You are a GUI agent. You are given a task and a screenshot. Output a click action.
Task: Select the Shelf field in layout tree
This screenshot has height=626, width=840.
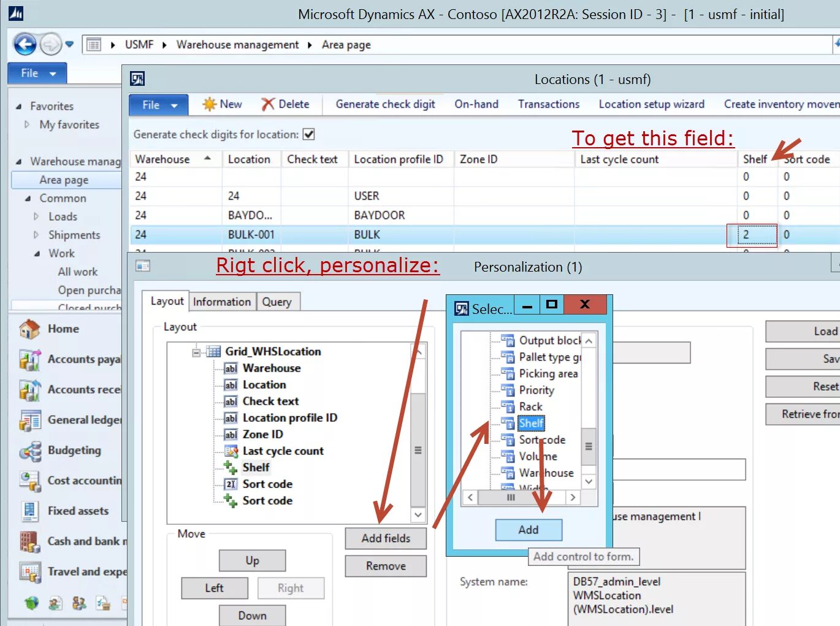(x=256, y=467)
